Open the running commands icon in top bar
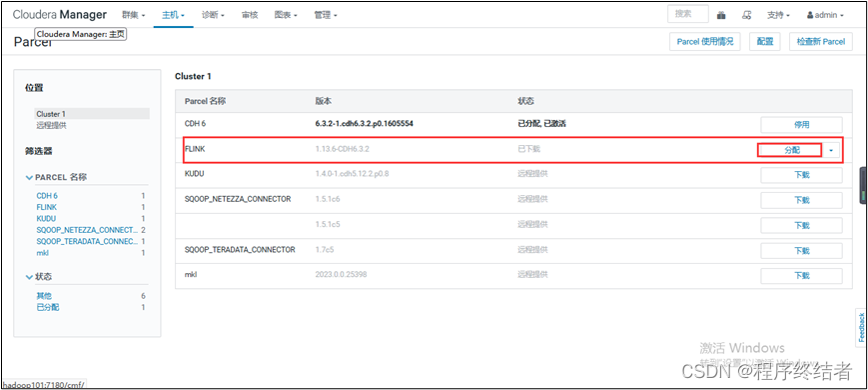 coord(747,16)
